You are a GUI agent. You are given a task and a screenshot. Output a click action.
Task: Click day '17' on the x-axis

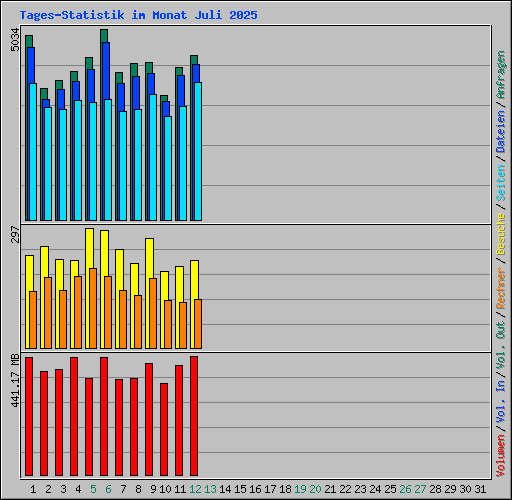[x=270, y=489]
